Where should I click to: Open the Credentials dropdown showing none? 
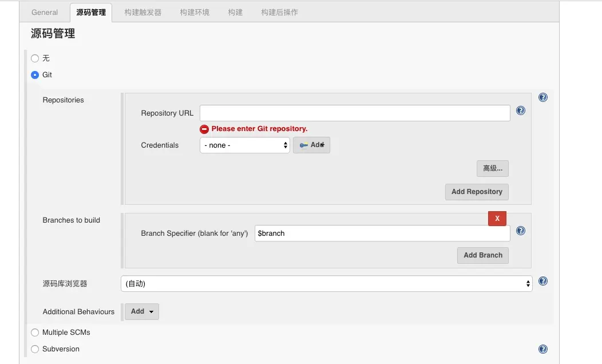245,145
